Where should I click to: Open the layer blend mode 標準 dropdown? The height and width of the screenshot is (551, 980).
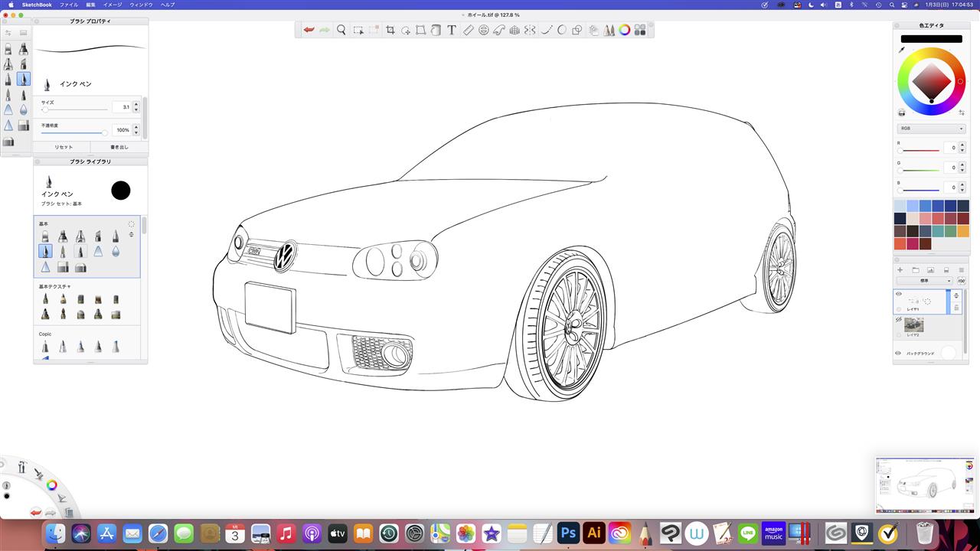[x=924, y=281]
